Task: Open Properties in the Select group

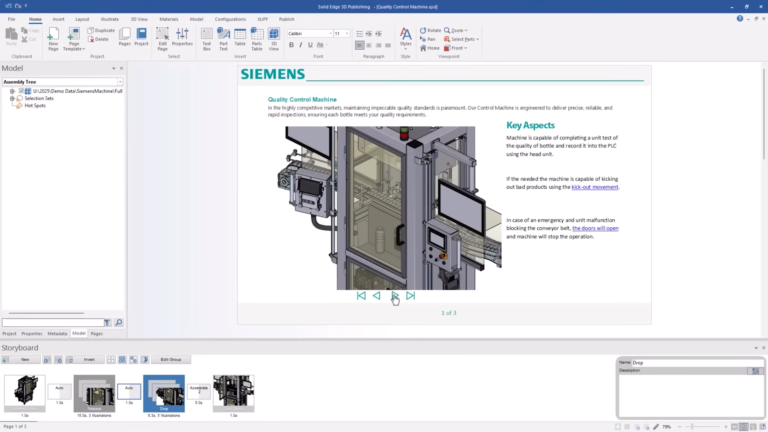Action: 182,37
